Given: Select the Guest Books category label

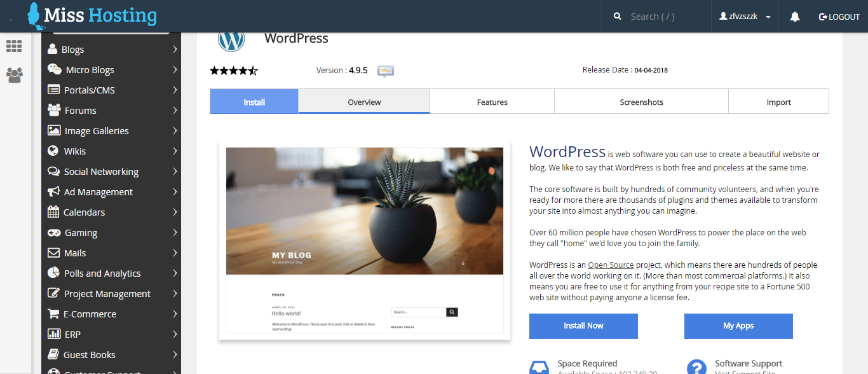Looking at the screenshot, I should point(90,354).
